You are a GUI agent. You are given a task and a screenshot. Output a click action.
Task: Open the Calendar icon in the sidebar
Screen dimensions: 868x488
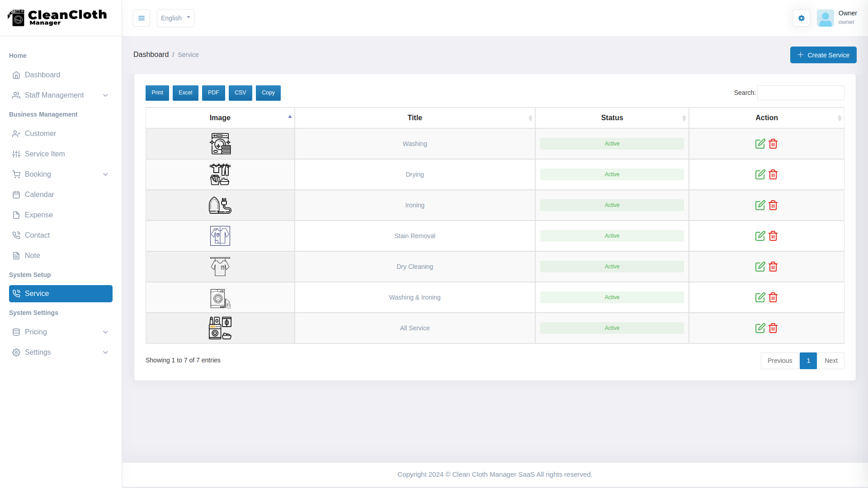[x=16, y=194]
